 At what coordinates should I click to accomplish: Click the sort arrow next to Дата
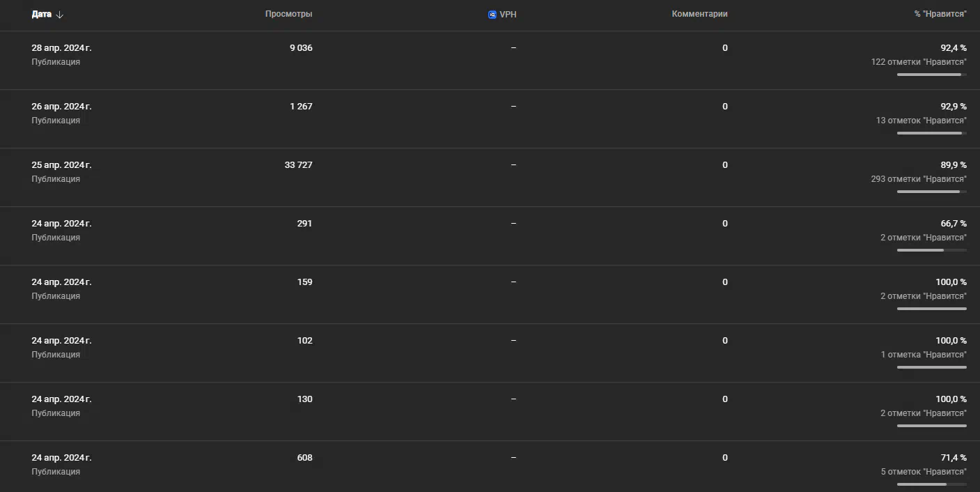(x=60, y=15)
